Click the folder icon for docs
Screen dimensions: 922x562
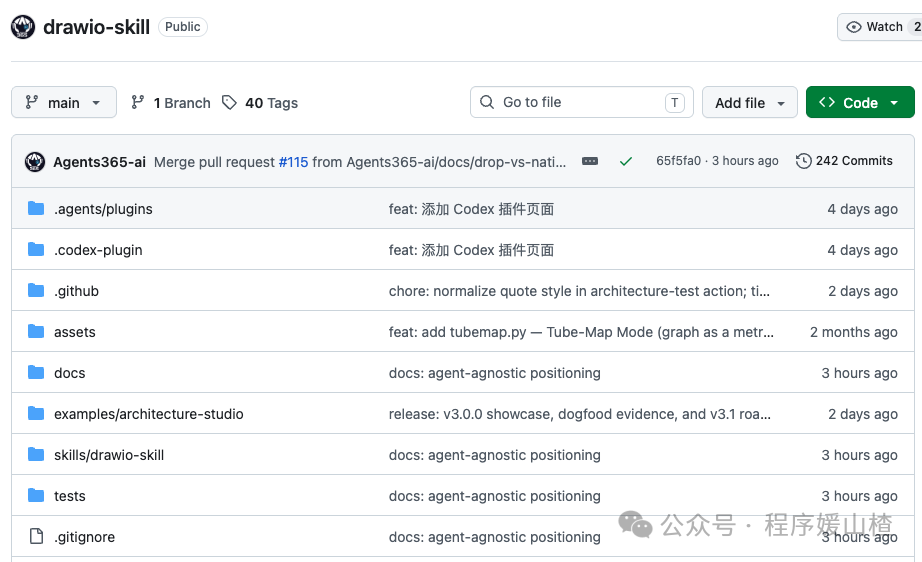point(36,372)
